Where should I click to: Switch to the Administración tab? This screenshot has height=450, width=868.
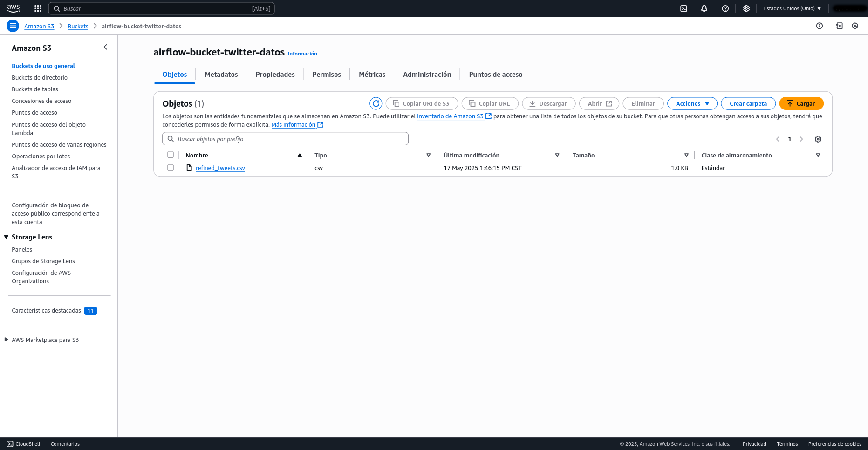[x=427, y=75]
